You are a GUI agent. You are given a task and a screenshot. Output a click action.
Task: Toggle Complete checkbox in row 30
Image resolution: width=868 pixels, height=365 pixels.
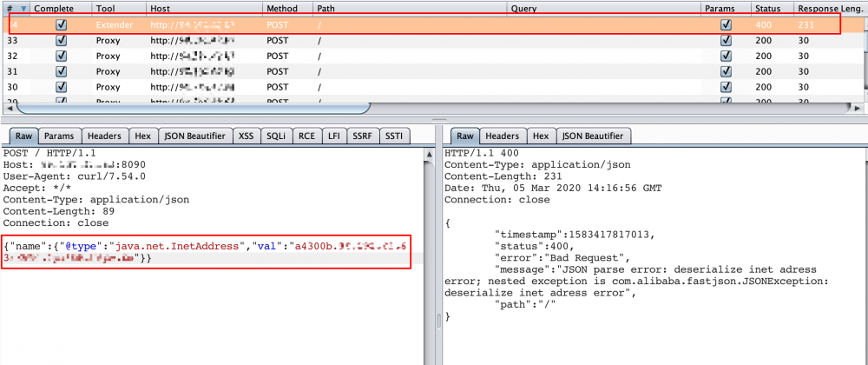pyautogui.click(x=62, y=87)
